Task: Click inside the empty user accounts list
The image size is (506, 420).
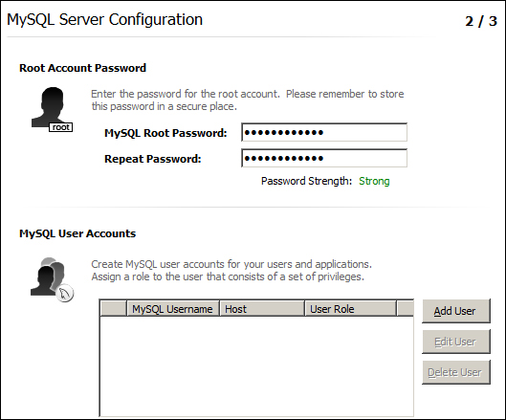Action: pyautogui.click(x=256, y=366)
